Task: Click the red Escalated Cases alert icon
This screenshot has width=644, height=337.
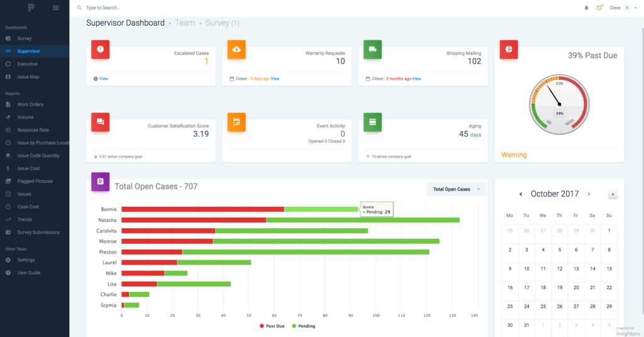Action: click(x=101, y=50)
